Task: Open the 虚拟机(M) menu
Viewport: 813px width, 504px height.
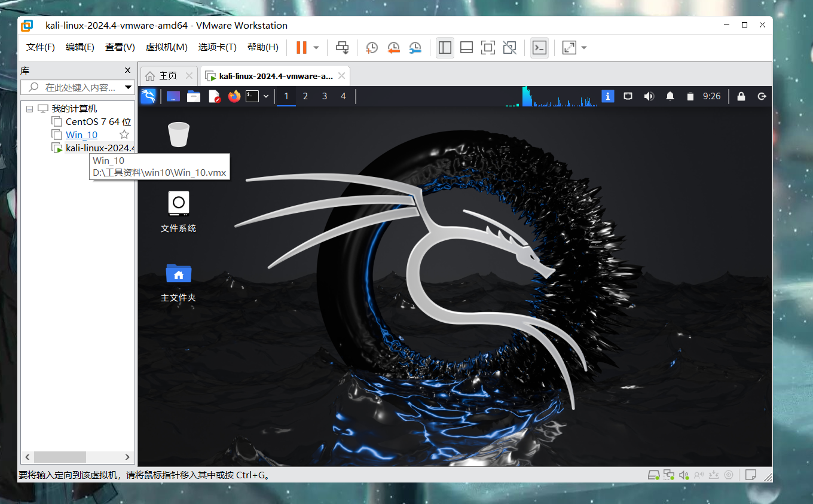Action: 166,47
